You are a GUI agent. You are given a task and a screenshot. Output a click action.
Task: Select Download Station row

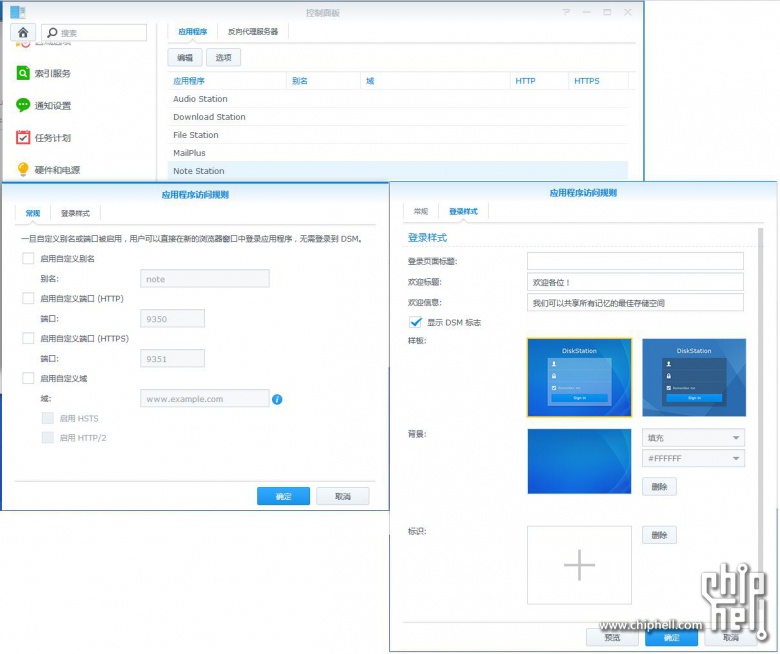(x=397, y=117)
